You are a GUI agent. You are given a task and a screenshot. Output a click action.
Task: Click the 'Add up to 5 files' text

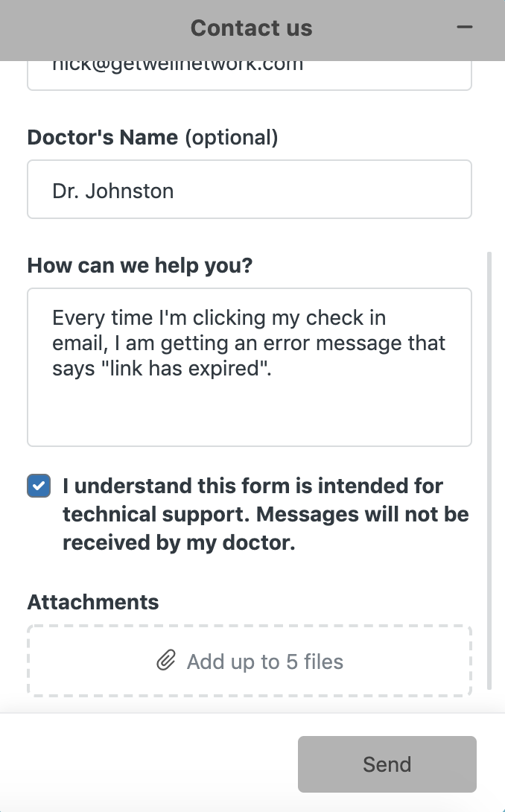265,662
